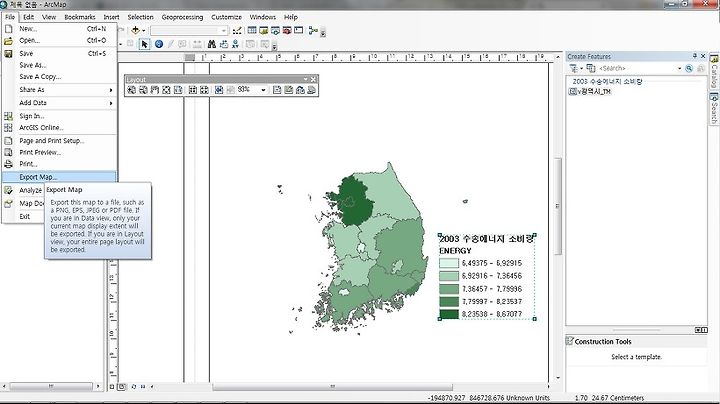Screen dimensions: 720x404
Task: Click the layout horizontal scrollbar thumb
Action: [x=332, y=387]
